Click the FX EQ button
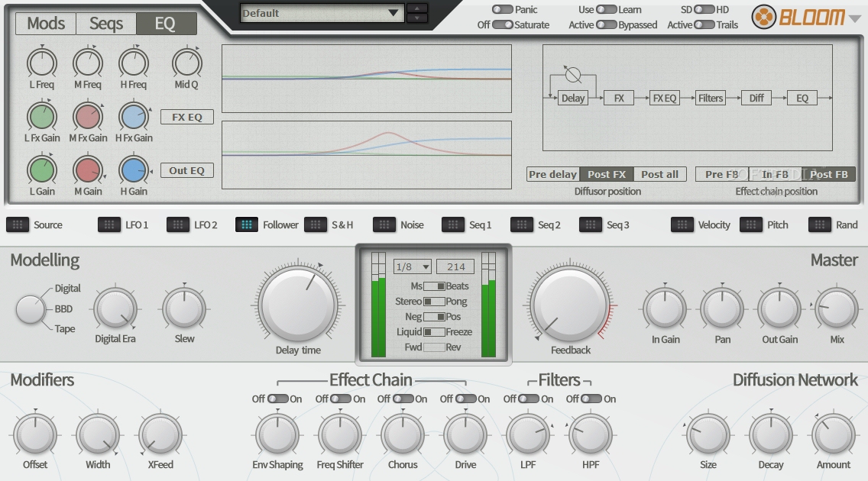 (187, 117)
